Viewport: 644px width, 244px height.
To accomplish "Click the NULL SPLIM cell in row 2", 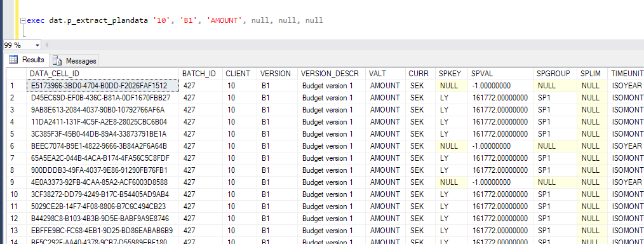I will (592, 98).
